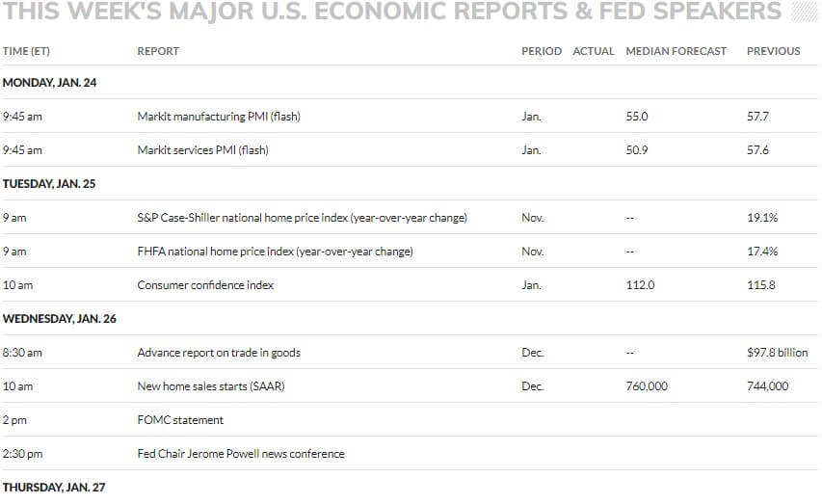This screenshot has height=504, width=822.
Task: Select New home sales starts (SAAR) row
Action: pos(410,386)
